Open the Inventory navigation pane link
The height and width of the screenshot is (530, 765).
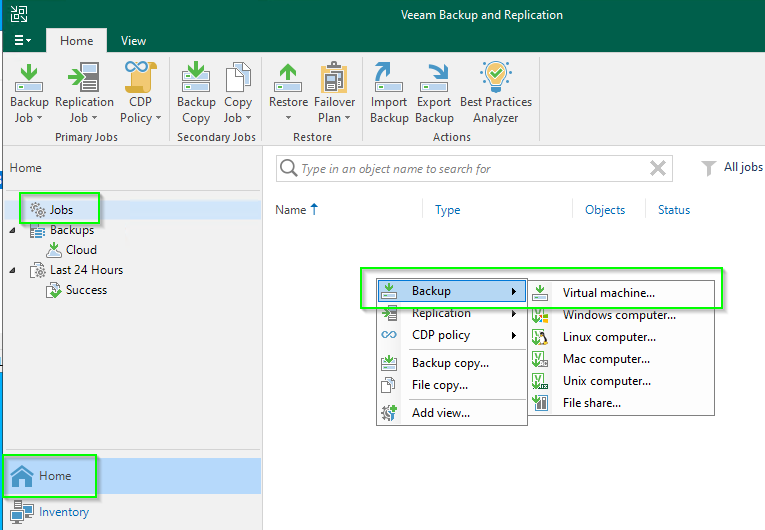point(64,512)
